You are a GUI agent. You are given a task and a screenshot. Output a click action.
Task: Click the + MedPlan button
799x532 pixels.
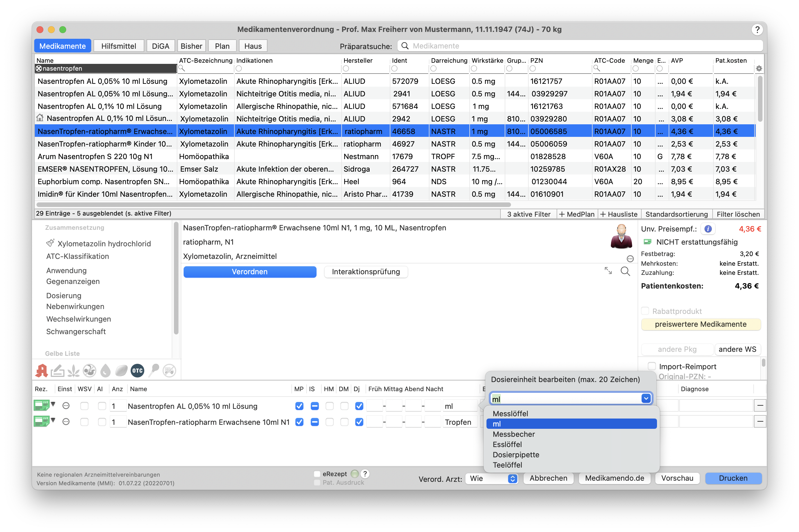click(x=577, y=214)
